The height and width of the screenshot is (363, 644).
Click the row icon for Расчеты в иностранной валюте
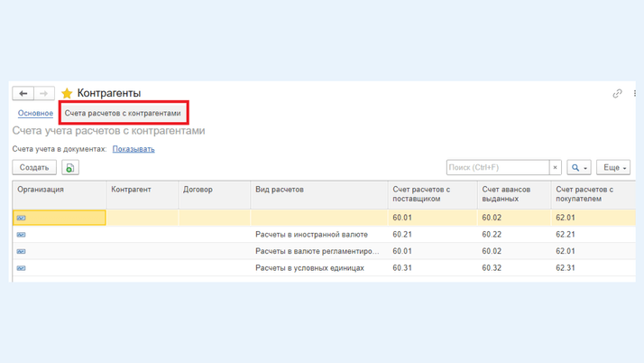[21, 235]
